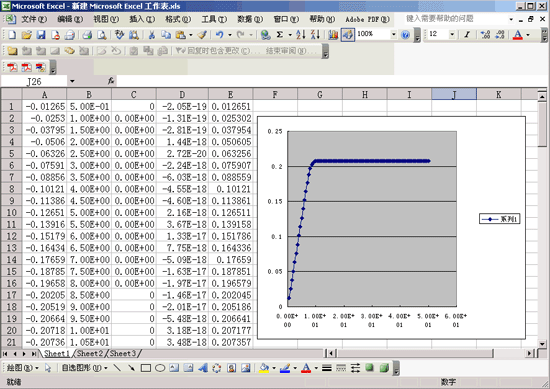This screenshot has height=389, width=550.
Task: Cut selection with the scissors icon
Action: pos(152,35)
